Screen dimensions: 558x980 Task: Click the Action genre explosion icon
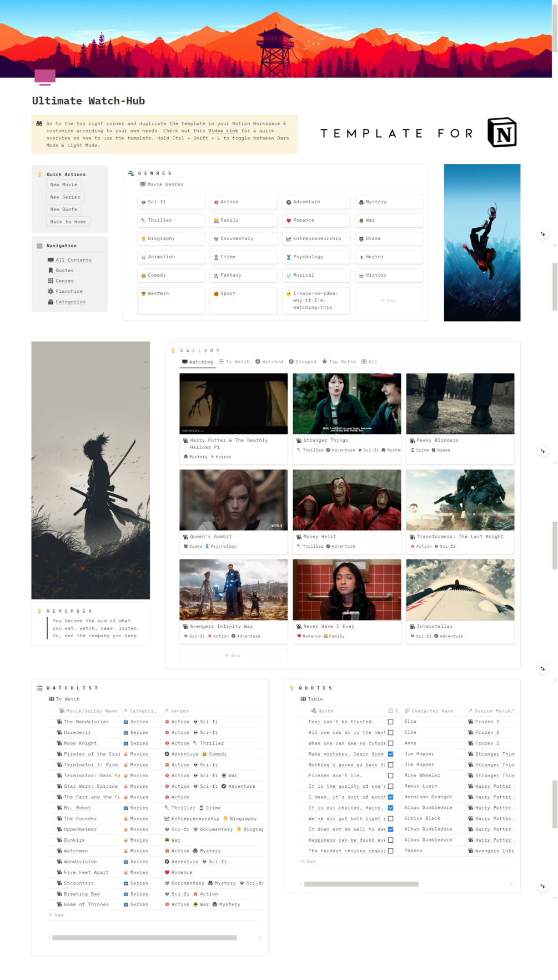pyautogui.click(x=216, y=202)
